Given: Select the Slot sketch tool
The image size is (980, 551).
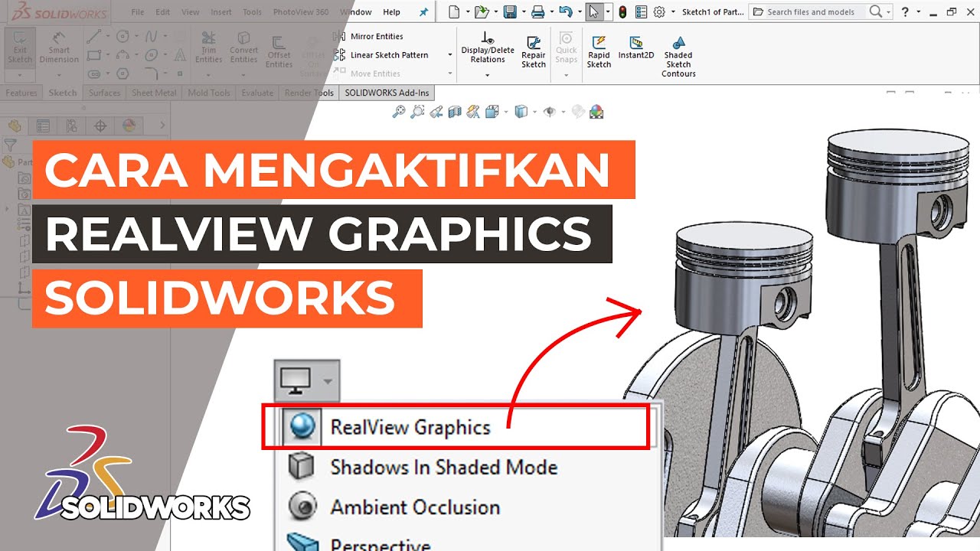Looking at the screenshot, I should tap(93, 74).
